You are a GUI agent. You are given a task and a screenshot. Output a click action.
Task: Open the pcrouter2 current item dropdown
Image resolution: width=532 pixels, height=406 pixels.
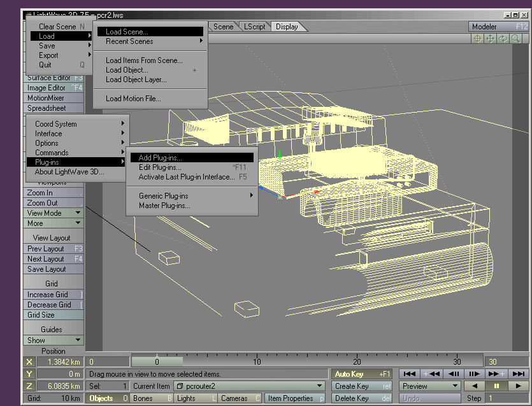248,386
